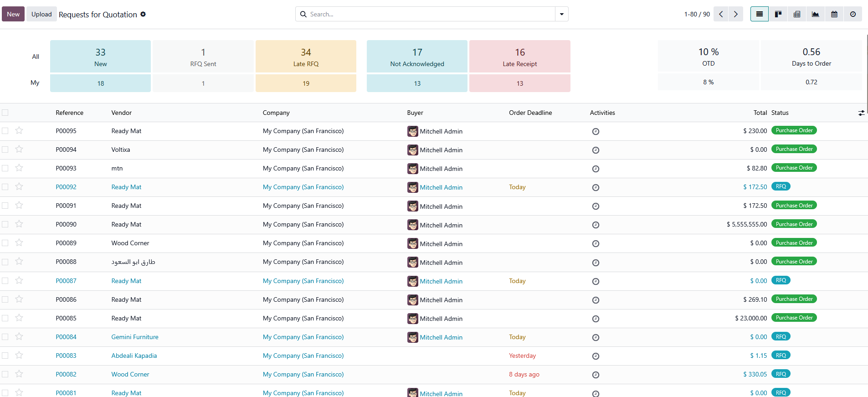Filter by Late RFQ dashboard card
Viewport: 868px width, 397px height.
(x=306, y=57)
